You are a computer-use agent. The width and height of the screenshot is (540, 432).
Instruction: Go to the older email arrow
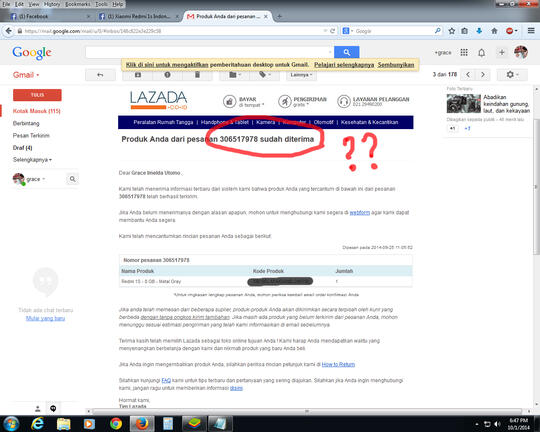coord(483,74)
